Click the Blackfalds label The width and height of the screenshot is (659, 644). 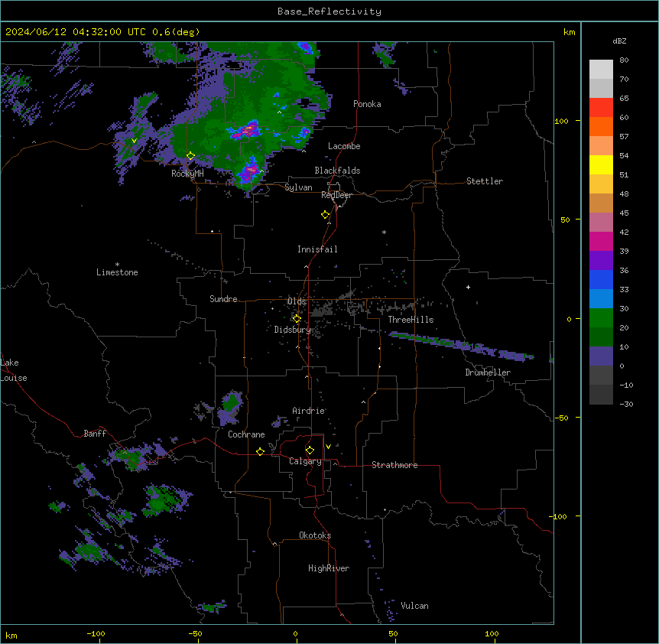coord(337,171)
